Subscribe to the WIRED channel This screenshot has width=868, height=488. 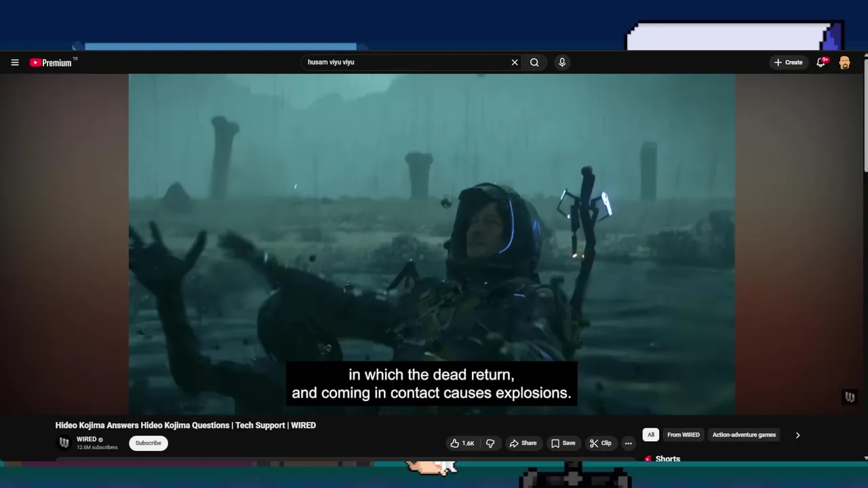click(x=148, y=443)
